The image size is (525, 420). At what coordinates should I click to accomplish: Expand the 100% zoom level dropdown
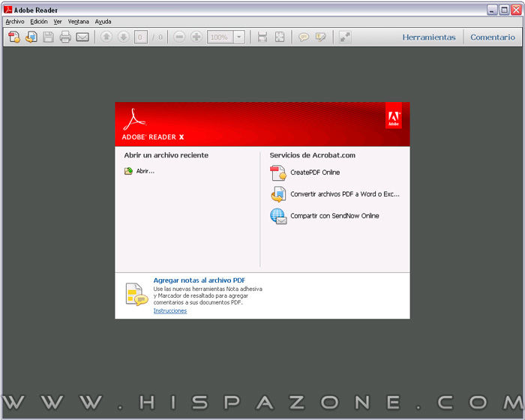[x=238, y=37]
